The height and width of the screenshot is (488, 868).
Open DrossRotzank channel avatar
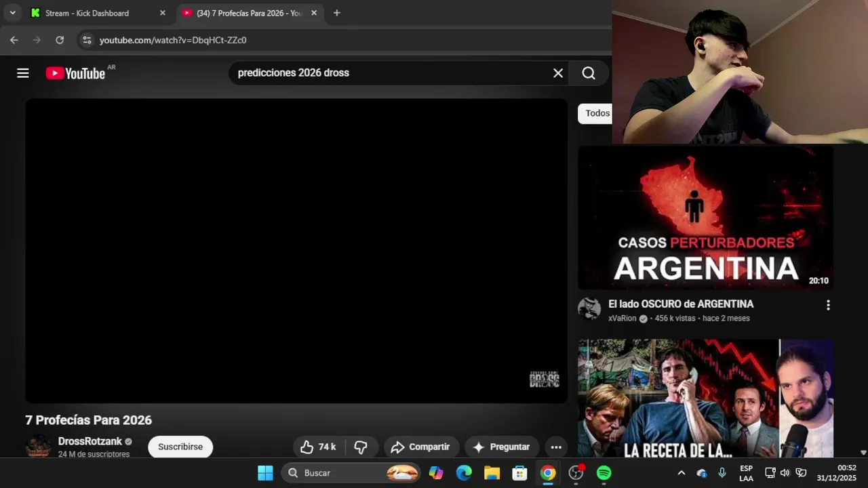(38, 447)
